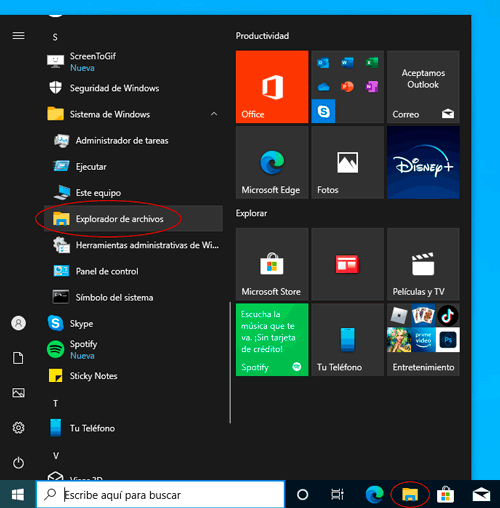Open Pictures from Start sidebar
The height and width of the screenshot is (508, 500).
(x=18, y=393)
